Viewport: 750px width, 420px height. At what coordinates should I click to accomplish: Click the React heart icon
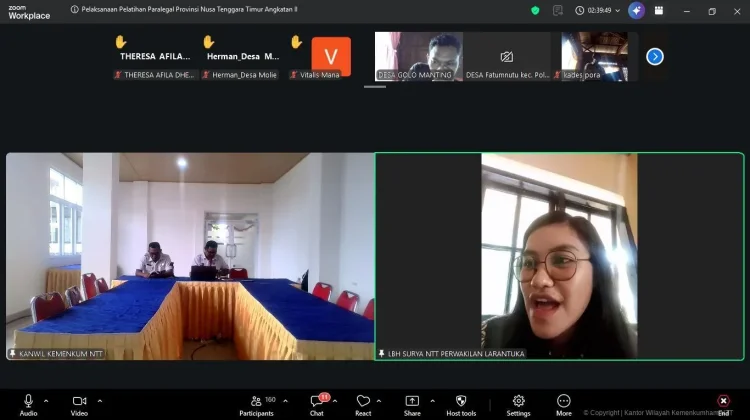[x=363, y=402]
